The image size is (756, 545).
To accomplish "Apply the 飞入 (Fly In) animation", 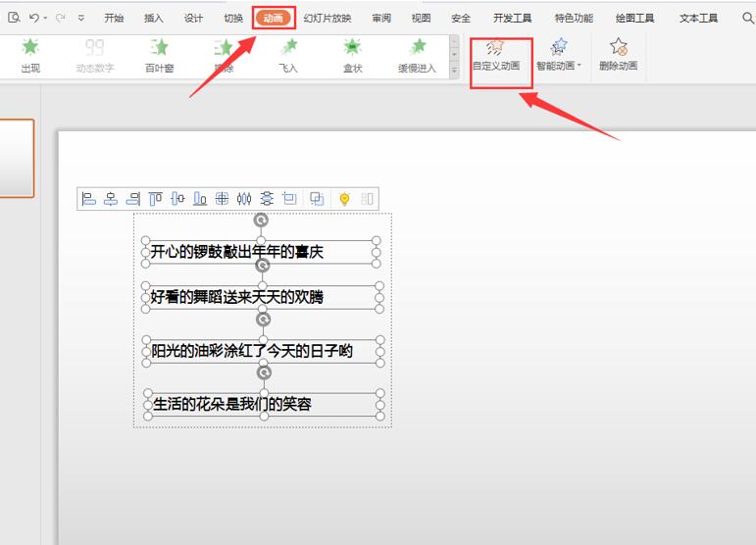I will click(288, 56).
